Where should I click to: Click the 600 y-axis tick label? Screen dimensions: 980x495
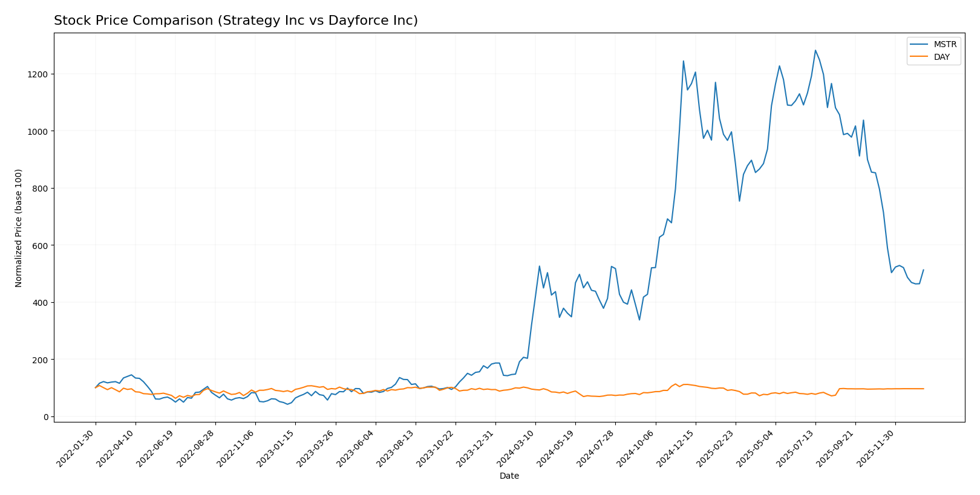(x=40, y=245)
